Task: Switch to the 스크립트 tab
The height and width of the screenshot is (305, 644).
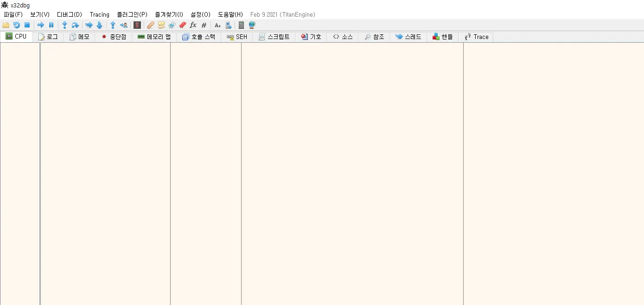Action: click(x=274, y=37)
